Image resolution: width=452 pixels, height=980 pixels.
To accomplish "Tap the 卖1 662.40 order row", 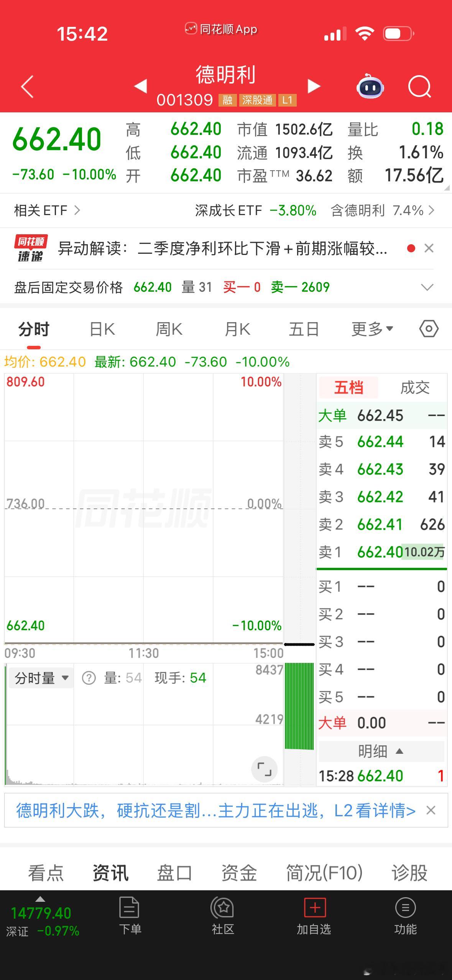I will click(382, 552).
